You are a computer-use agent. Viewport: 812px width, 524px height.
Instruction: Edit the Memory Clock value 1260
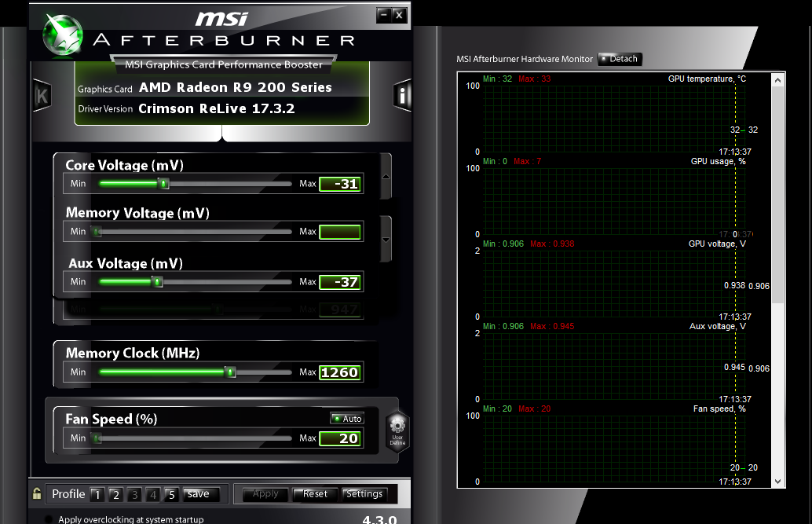(340, 372)
